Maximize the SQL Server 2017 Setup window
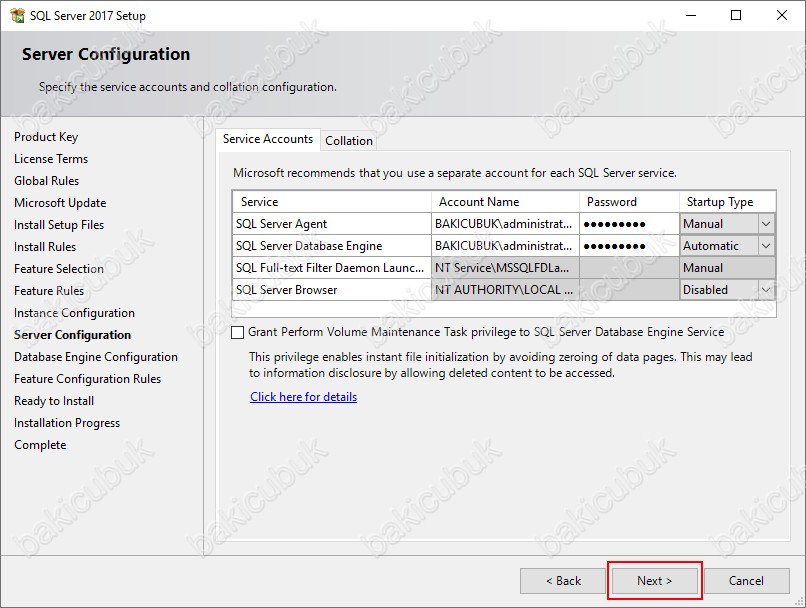 pyautogui.click(x=736, y=15)
